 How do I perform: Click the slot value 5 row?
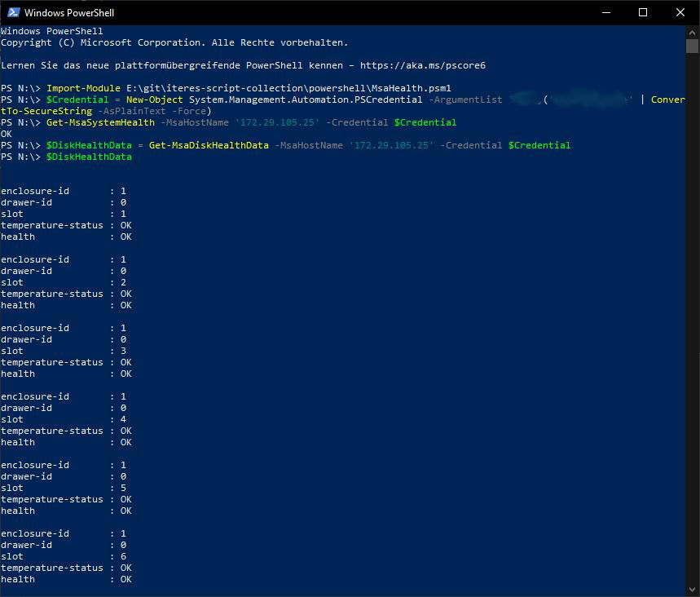coord(64,488)
